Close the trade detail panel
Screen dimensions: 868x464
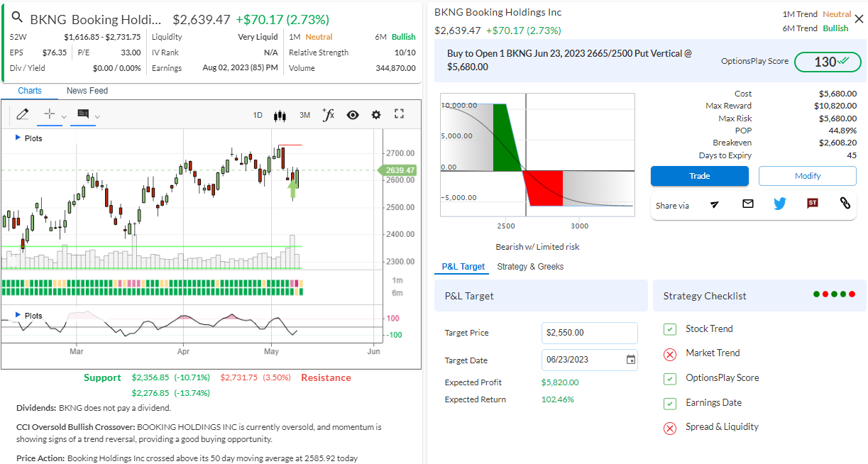click(x=859, y=19)
